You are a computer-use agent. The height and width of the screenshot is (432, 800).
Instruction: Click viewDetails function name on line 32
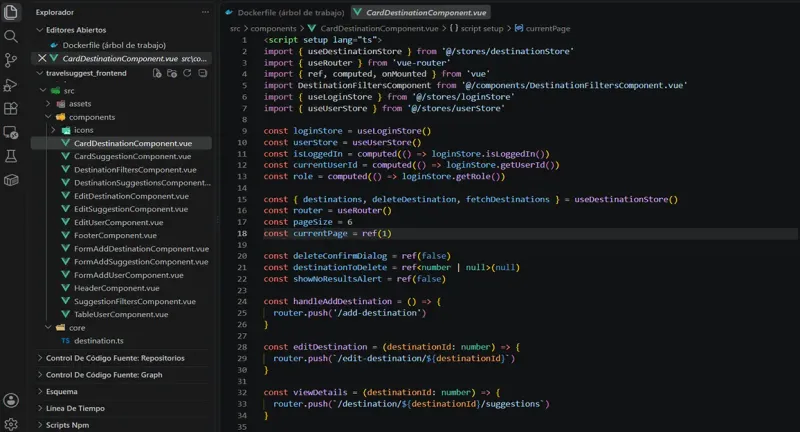pyautogui.click(x=320, y=392)
